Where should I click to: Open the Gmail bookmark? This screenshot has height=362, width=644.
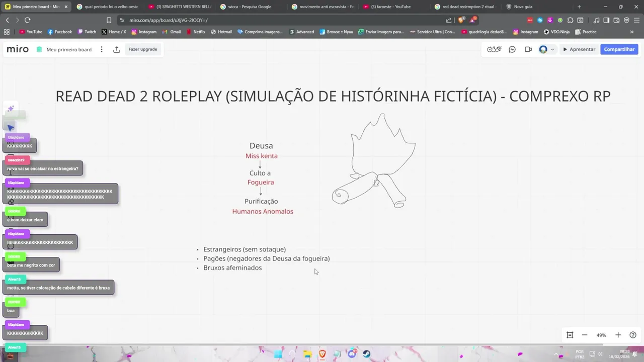pos(172,32)
